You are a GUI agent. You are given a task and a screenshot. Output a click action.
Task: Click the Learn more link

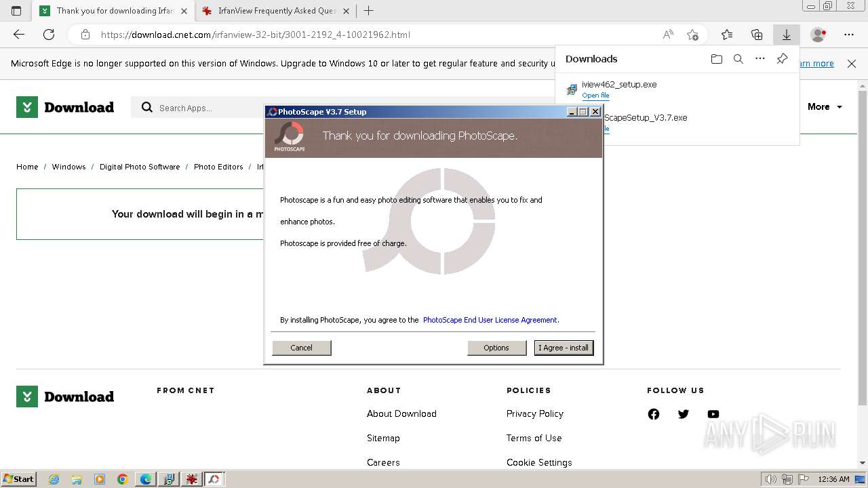[816, 64]
